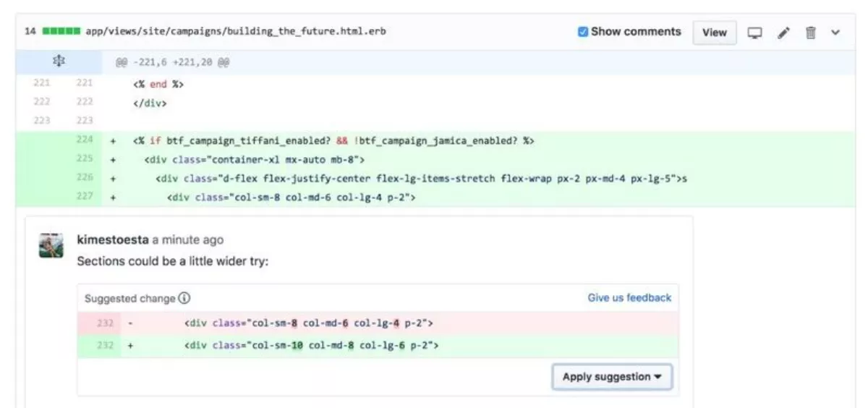The width and height of the screenshot is (868, 408).
Task: Click kimestoesta's avatar thumbnail
Action: pos(51,246)
